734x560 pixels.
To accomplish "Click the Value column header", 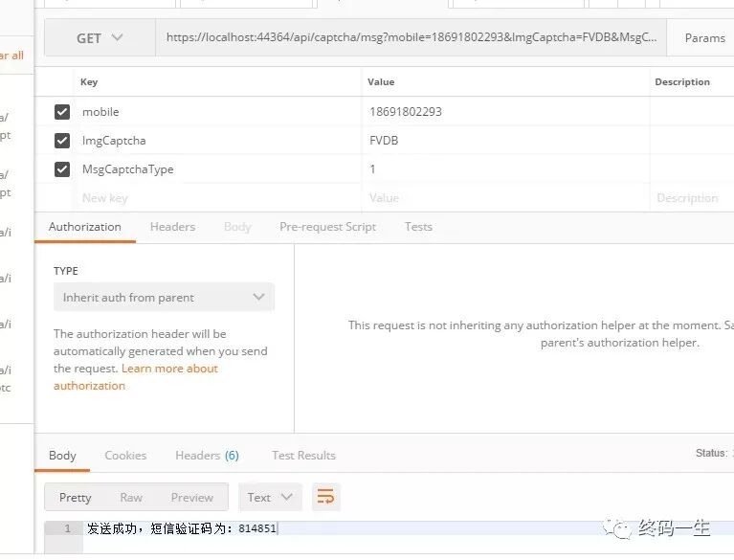I will click(381, 82).
